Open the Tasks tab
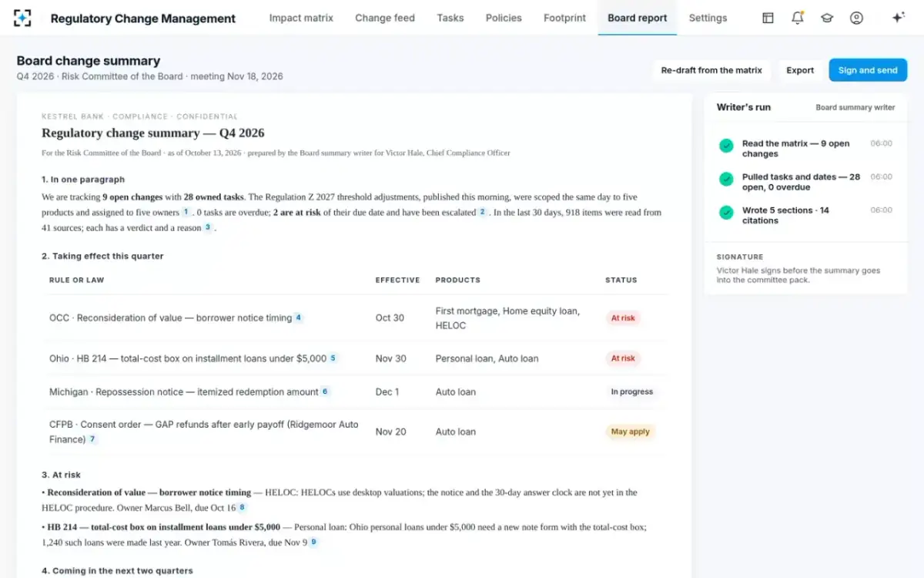924x578 pixels. (x=450, y=18)
